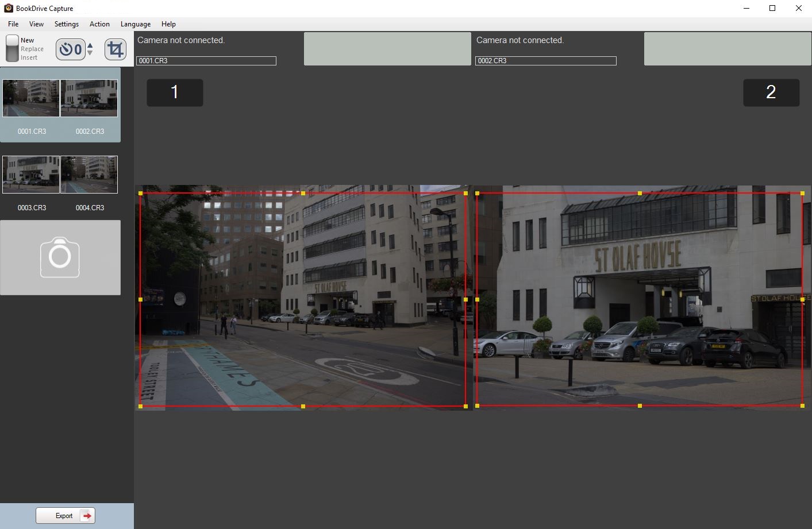
Task: Click the left 'Camera not connected.' status text
Action: tap(181, 40)
